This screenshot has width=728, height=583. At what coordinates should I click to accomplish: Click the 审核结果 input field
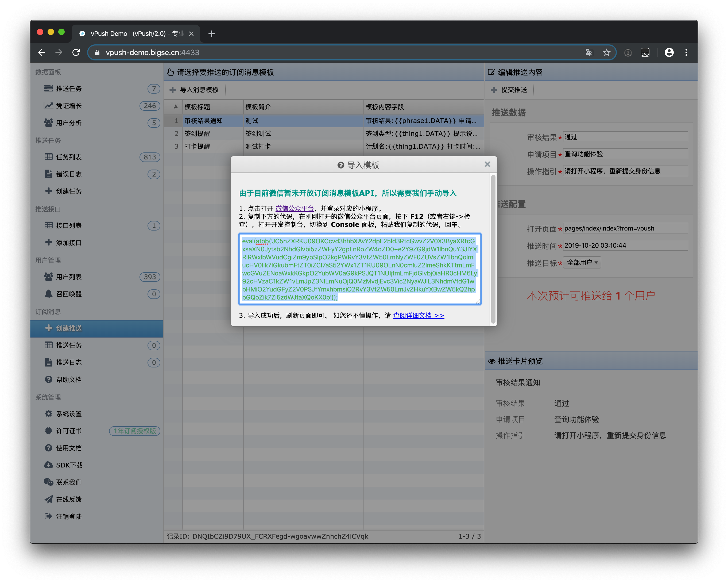coord(625,137)
